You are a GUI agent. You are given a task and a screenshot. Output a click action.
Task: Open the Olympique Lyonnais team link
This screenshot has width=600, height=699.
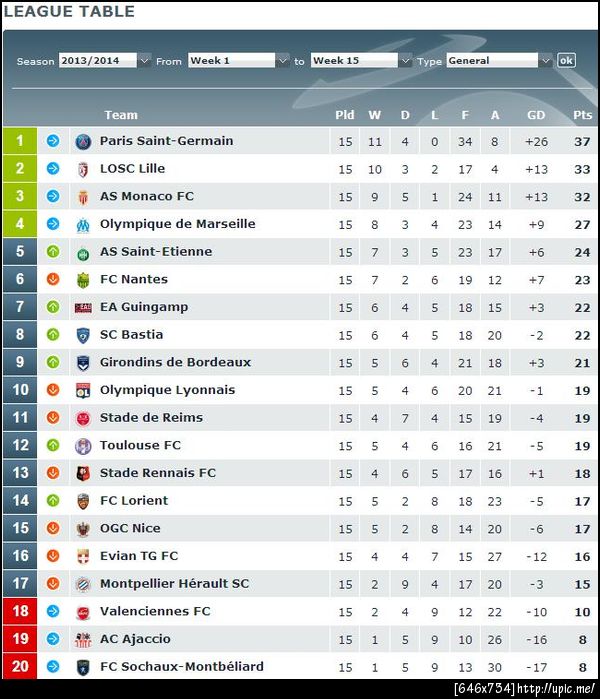[167, 390]
